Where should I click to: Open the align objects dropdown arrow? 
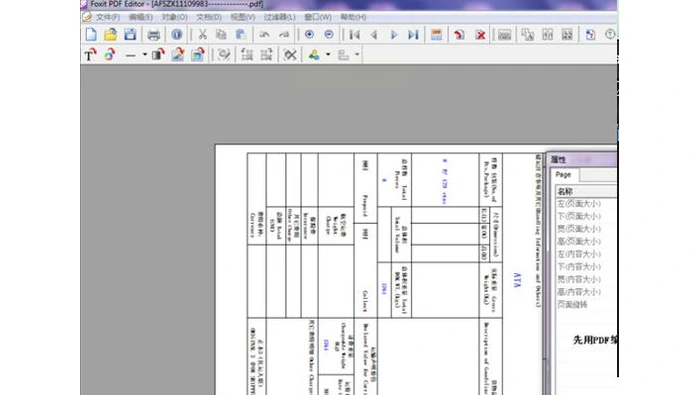(357, 55)
